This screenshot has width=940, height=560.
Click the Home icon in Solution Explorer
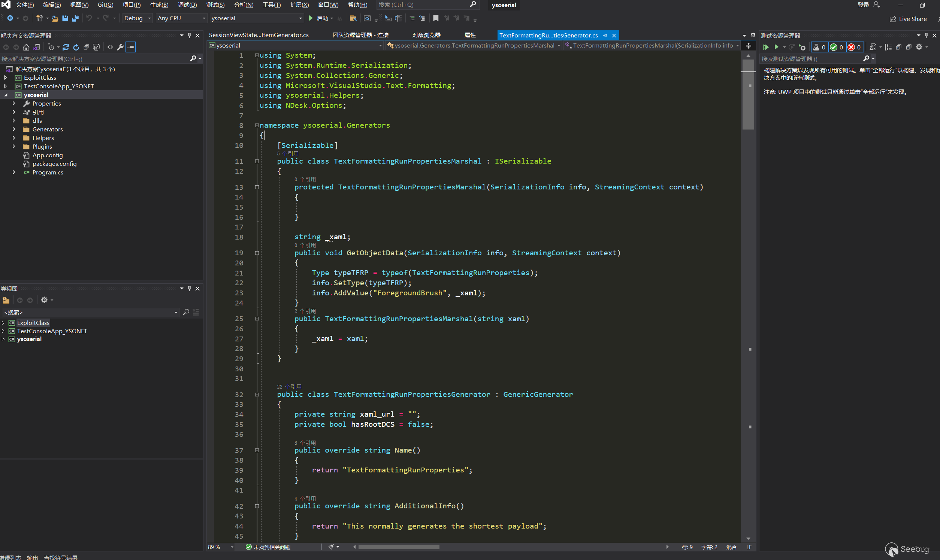coord(26,47)
